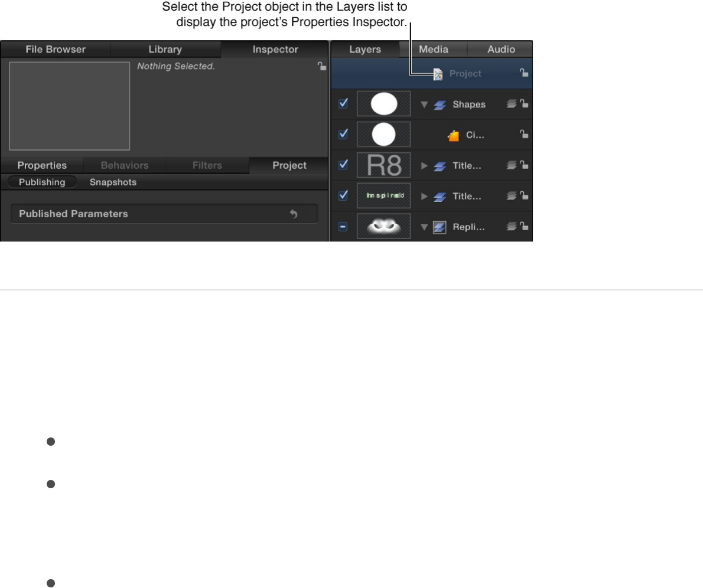Select the Project inspector tab
Viewport: 703px width, 588px height.
point(289,165)
